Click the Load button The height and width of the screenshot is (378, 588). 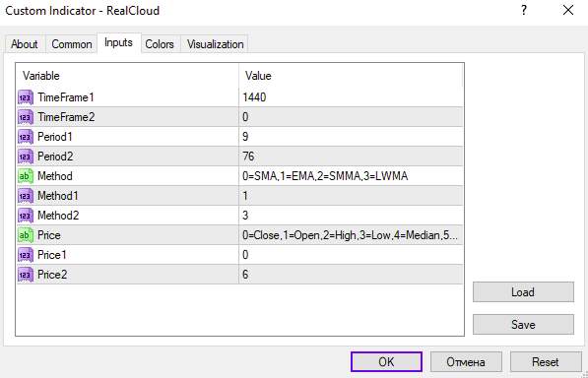coord(523,291)
